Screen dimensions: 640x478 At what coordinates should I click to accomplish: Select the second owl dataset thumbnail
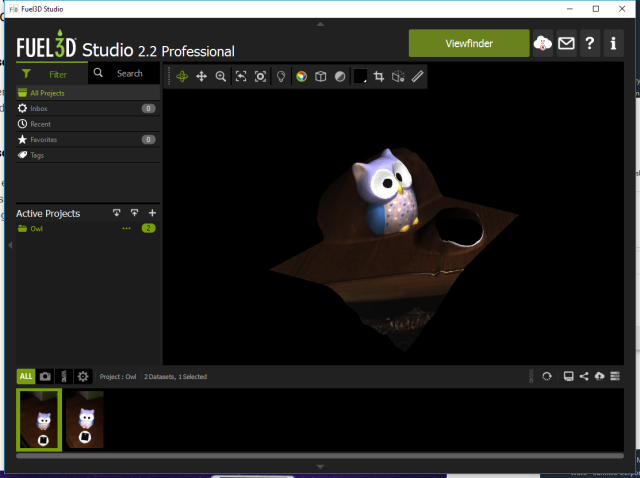click(85, 419)
